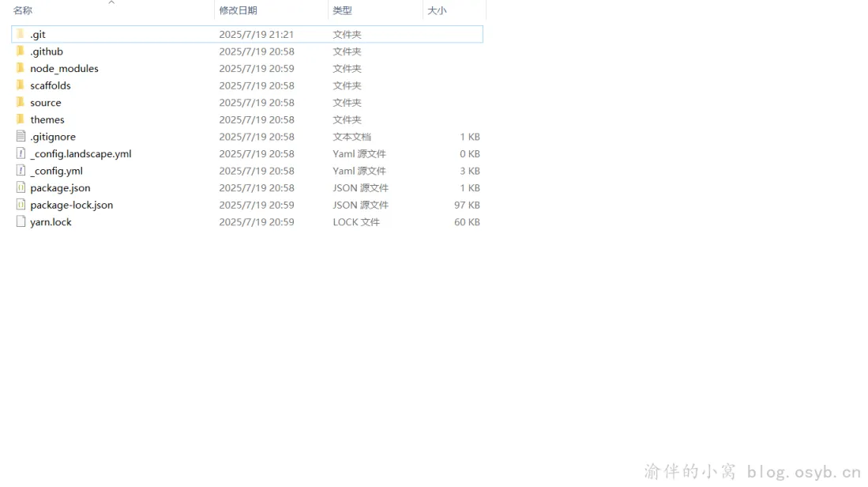Select the .github folder name label

click(47, 51)
